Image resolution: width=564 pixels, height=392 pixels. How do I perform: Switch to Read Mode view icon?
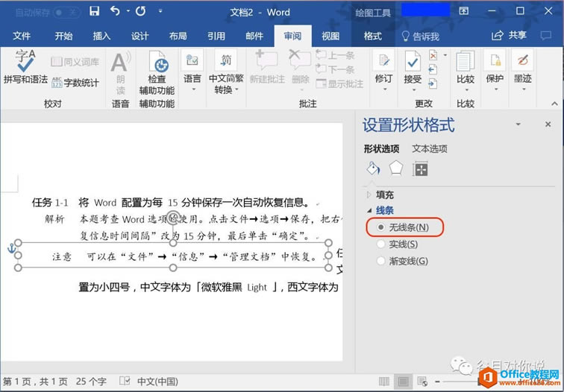click(383, 382)
